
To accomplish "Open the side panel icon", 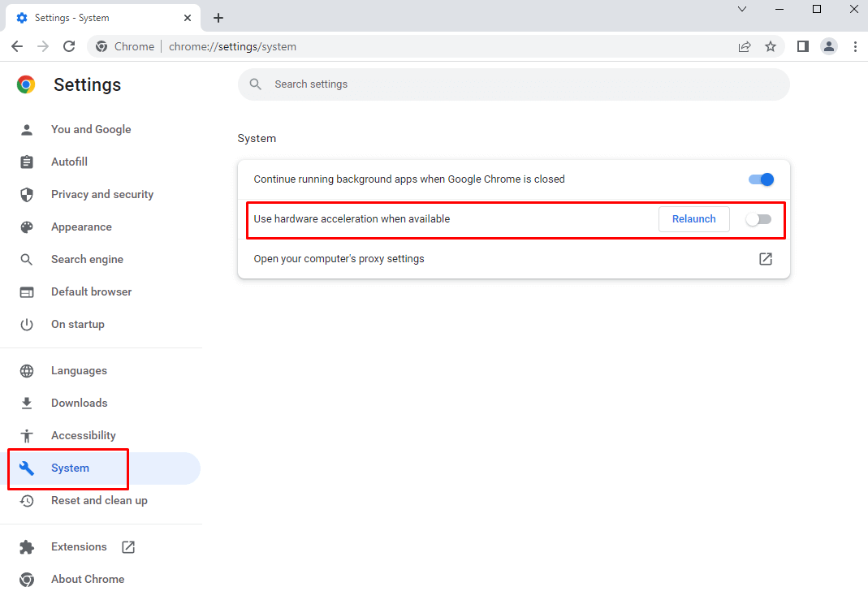I will coord(802,46).
